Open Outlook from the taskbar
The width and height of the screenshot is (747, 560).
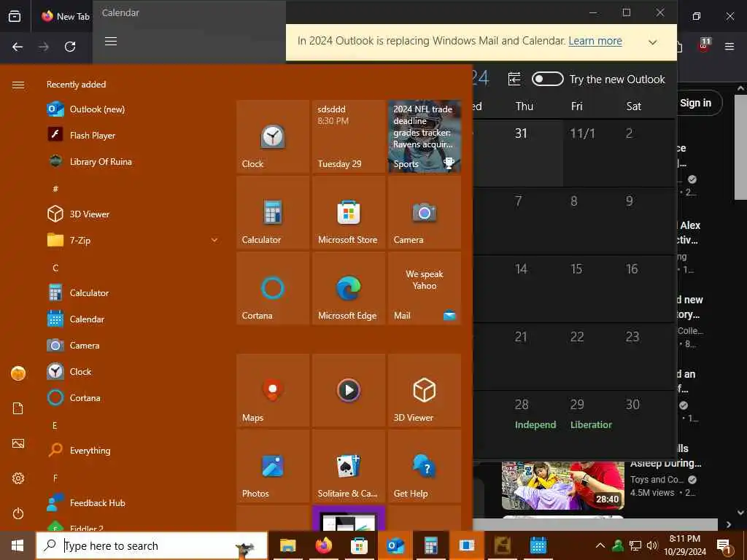pyautogui.click(x=395, y=545)
